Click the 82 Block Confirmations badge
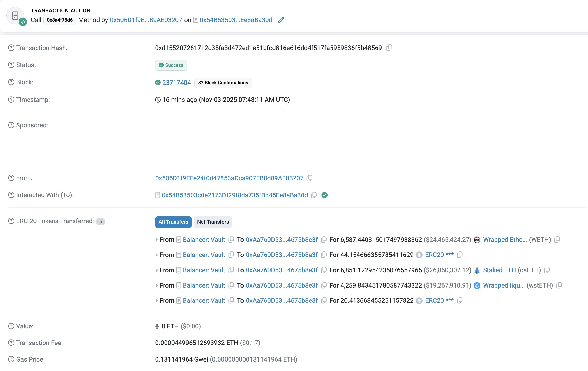 [223, 83]
